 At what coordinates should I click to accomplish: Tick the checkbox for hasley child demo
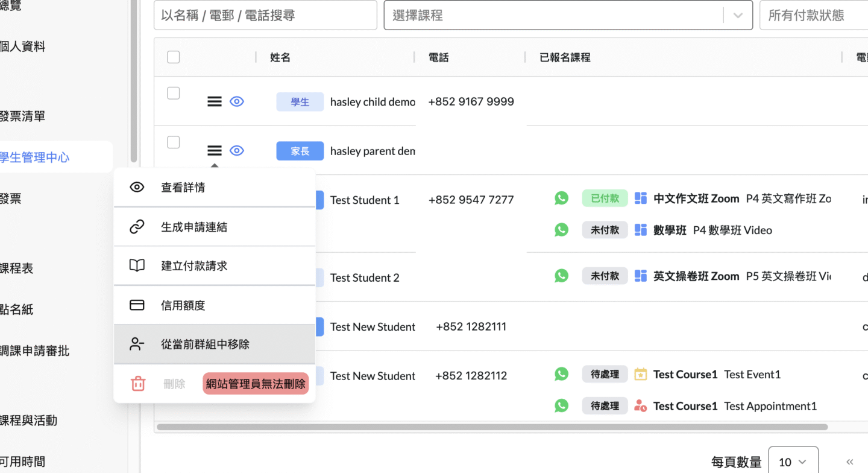[174, 94]
